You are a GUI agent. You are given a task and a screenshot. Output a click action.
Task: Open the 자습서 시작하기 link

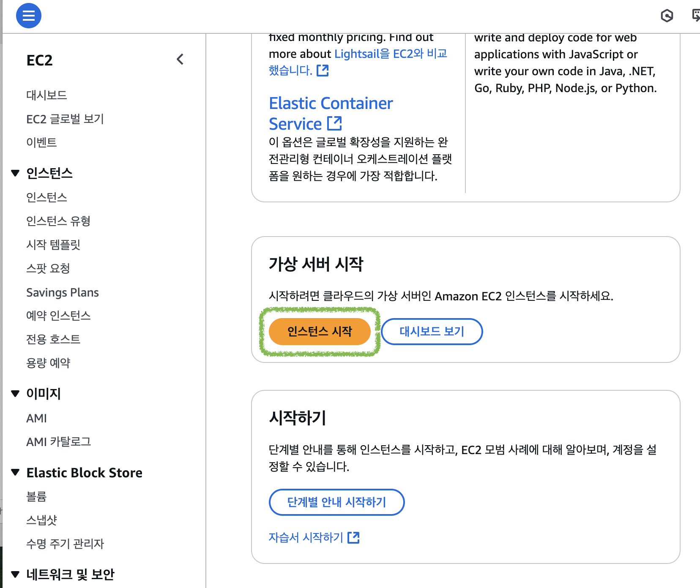(x=306, y=538)
